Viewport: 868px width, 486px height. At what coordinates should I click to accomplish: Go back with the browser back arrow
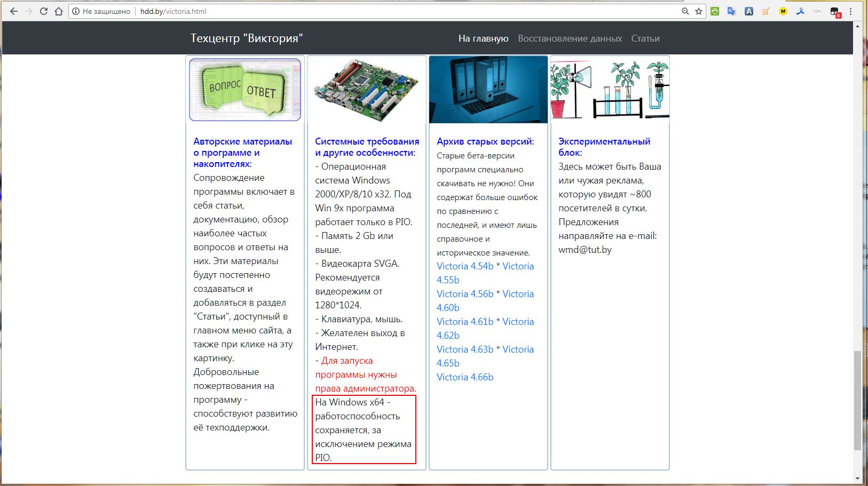(x=14, y=11)
